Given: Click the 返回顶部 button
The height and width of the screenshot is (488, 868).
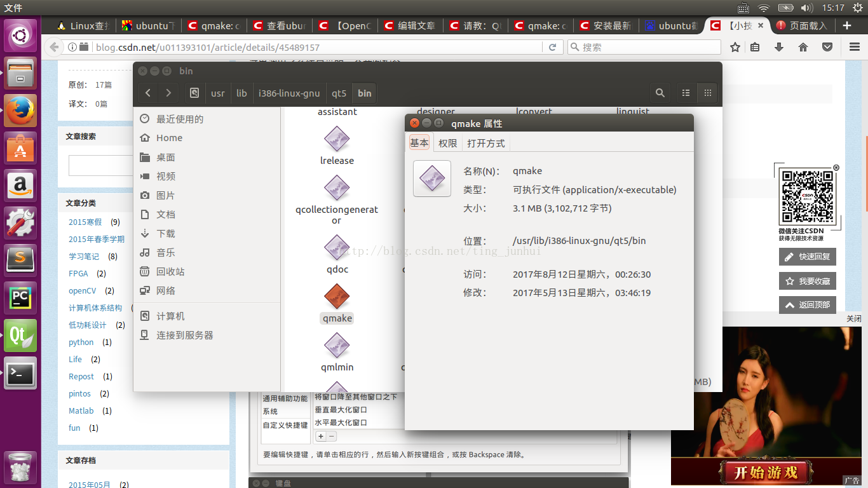Looking at the screenshot, I should [808, 304].
